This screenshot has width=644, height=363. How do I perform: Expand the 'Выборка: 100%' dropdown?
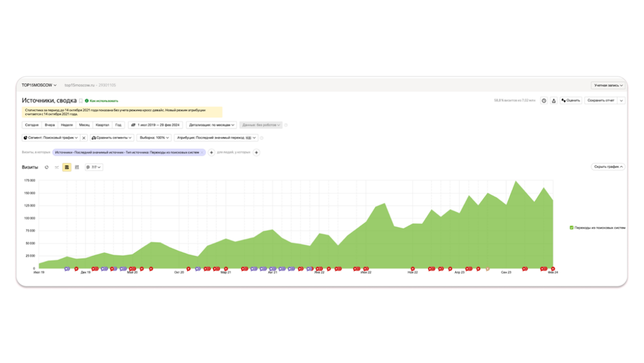point(154,138)
